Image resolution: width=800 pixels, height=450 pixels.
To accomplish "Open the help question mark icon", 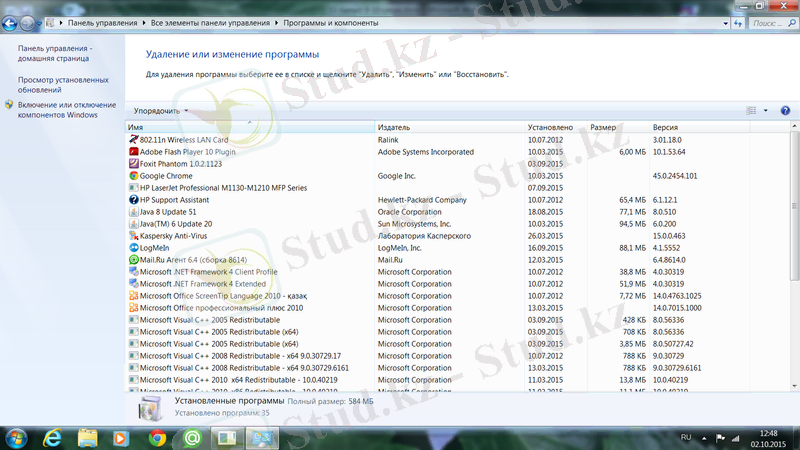I will coord(785,110).
